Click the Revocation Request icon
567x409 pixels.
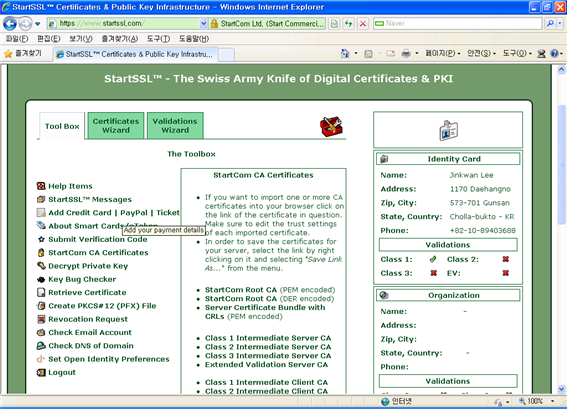(41, 319)
